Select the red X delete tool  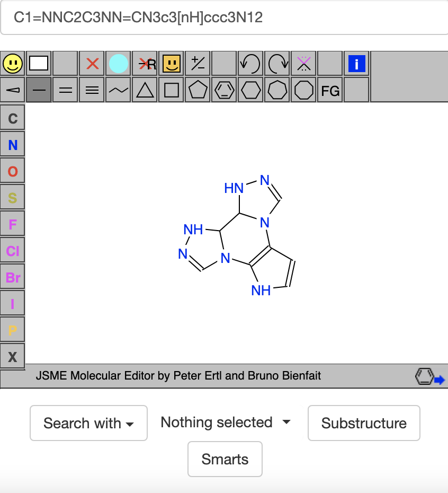point(92,64)
